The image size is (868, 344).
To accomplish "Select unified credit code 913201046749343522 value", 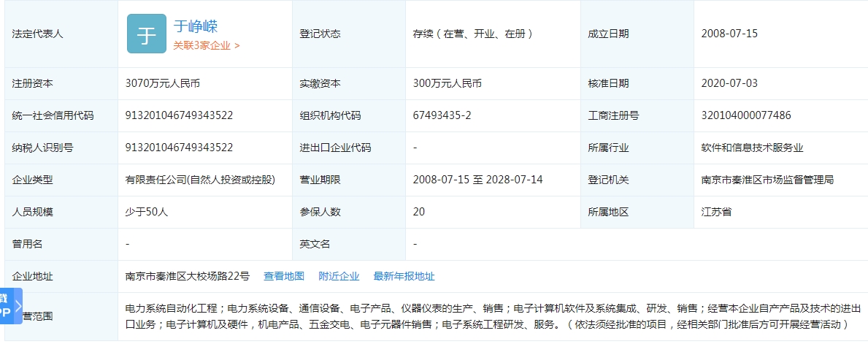I will click(x=179, y=115).
